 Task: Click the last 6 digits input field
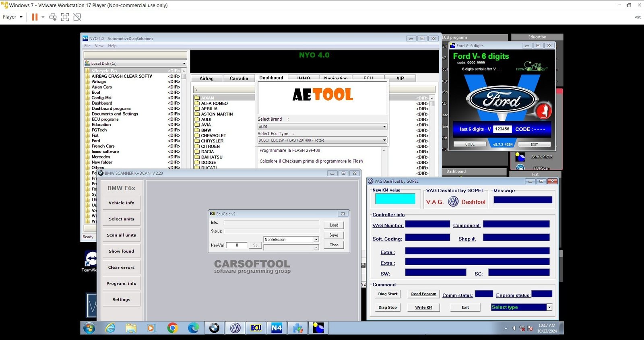tap(502, 129)
